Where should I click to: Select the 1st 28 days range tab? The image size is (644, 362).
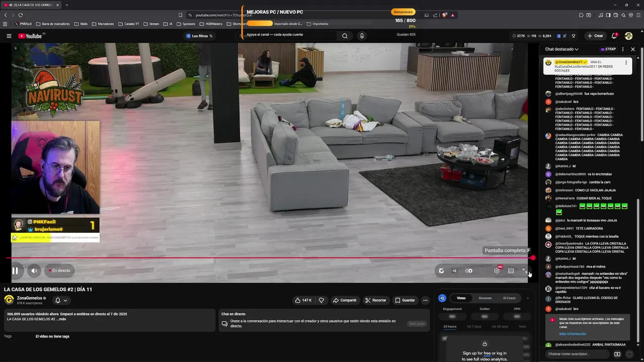[x=500, y=327]
